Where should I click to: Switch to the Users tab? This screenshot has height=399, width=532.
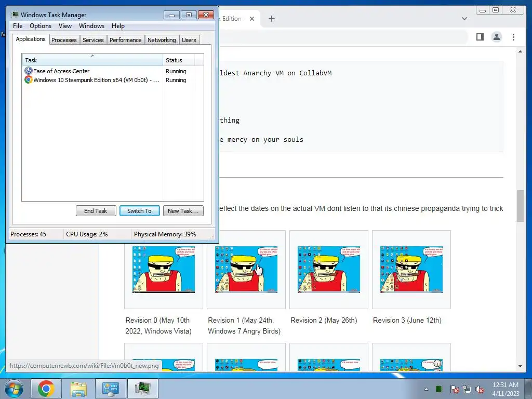point(189,40)
